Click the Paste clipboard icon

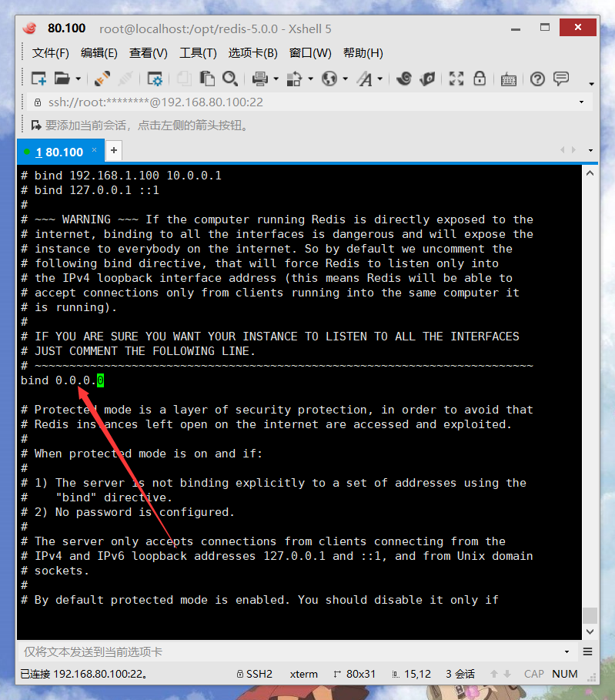pos(207,79)
